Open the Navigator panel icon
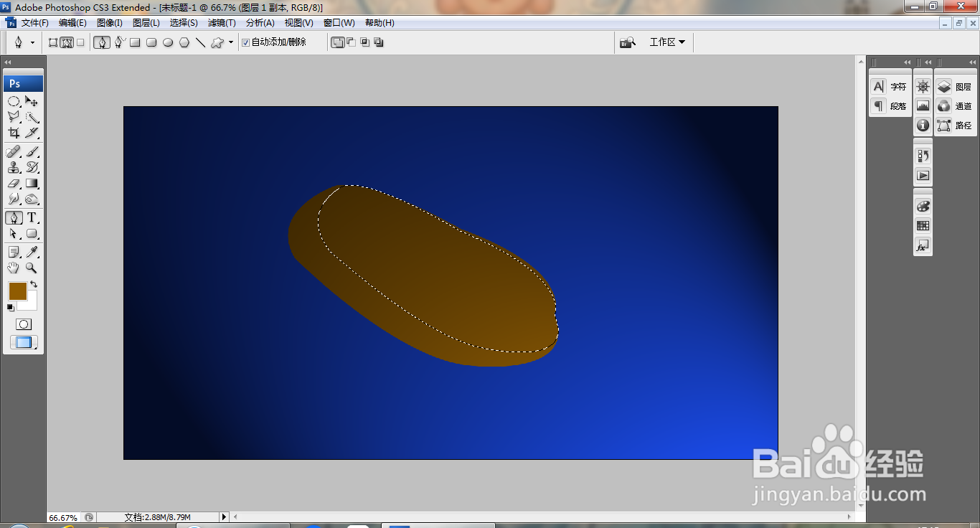This screenshot has height=528, width=980. (923, 87)
